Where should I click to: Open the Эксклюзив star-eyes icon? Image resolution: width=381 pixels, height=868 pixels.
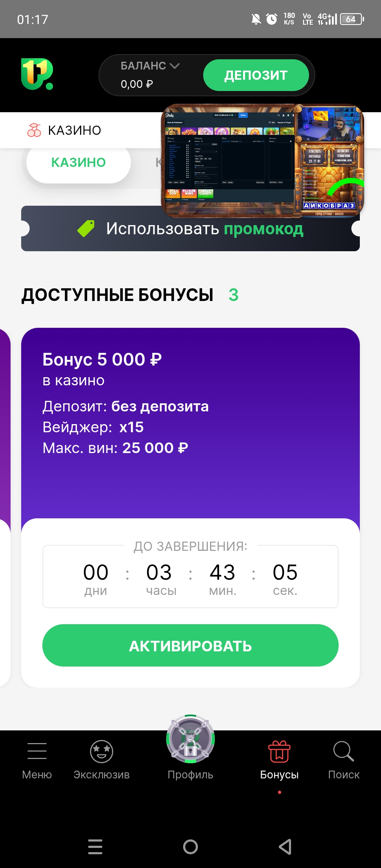tap(102, 751)
